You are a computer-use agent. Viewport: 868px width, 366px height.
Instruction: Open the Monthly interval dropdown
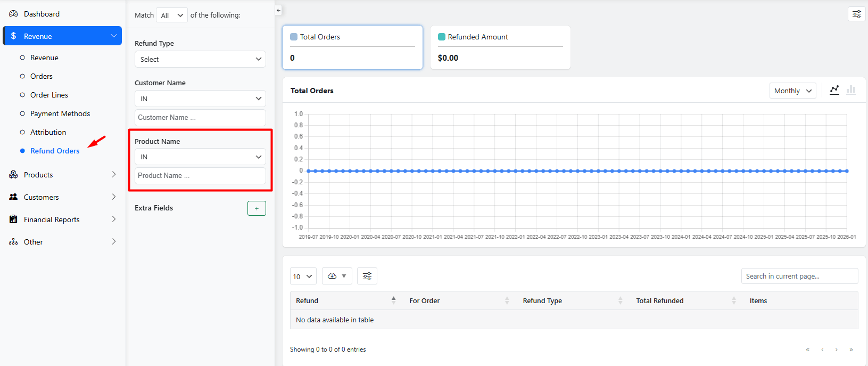click(x=792, y=91)
